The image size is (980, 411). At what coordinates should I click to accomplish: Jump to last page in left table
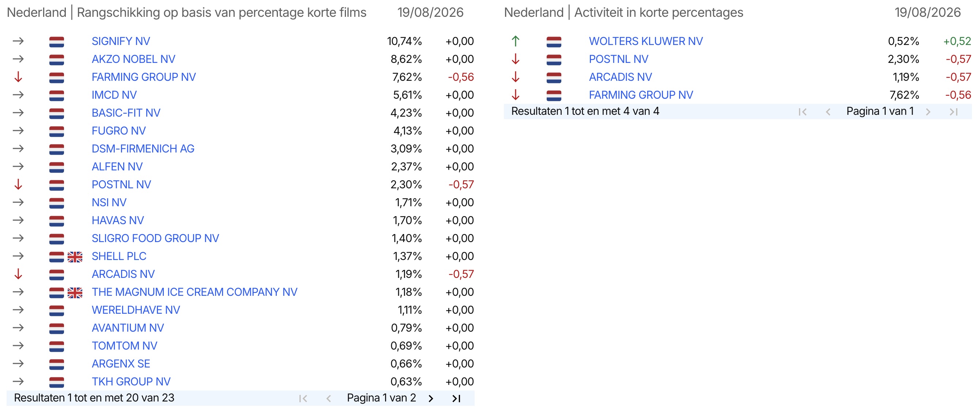coord(456,399)
